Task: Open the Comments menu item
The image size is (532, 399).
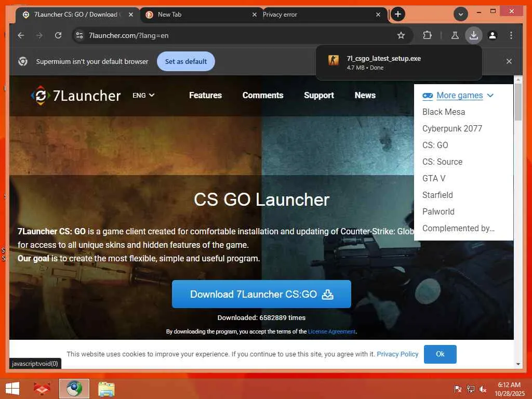Action: (x=262, y=96)
